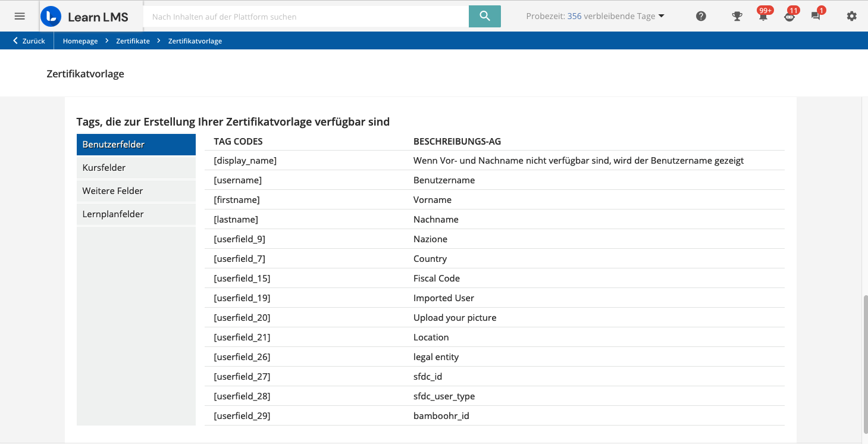Open the help question mark icon

point(701,17)
